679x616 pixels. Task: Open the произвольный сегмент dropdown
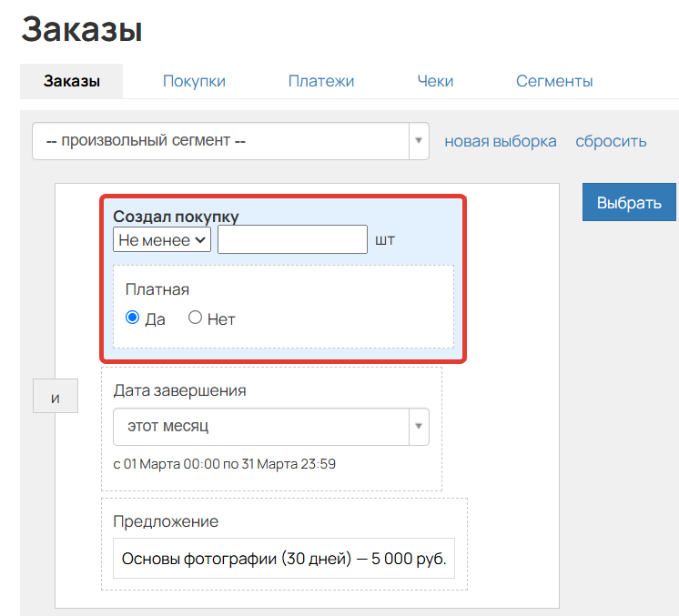230,141
